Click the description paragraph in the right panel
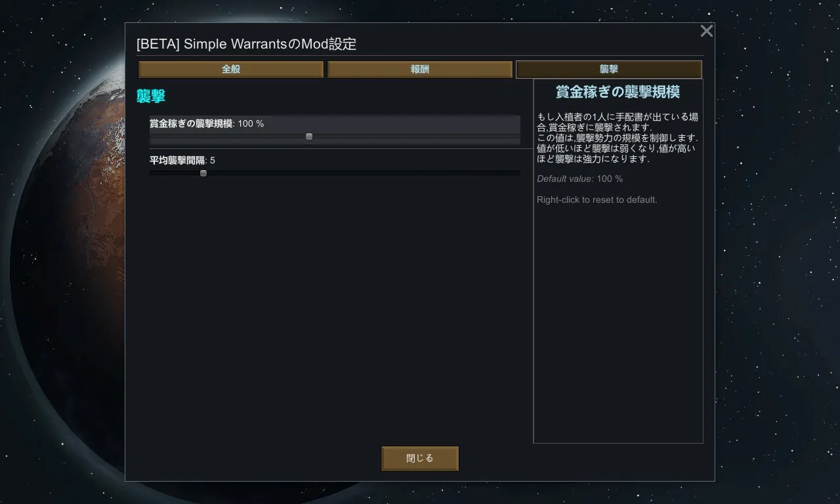840x504 pixels. click(x=618, y=138)
